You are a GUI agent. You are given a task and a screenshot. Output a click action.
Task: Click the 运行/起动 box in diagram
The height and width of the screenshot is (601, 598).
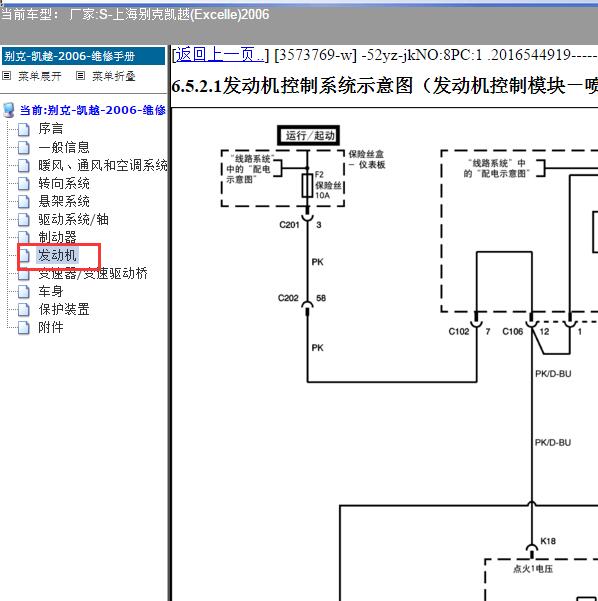tap(309, 135)
